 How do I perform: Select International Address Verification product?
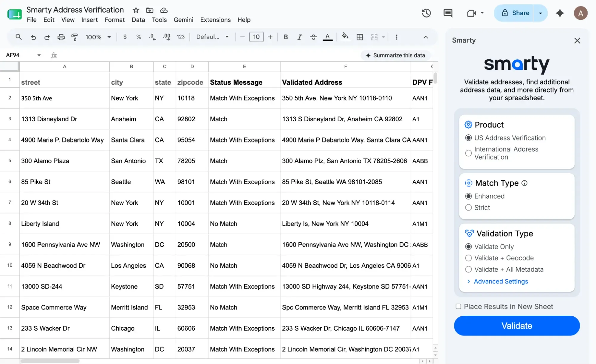pyautogui.click(x=468, y=153)
